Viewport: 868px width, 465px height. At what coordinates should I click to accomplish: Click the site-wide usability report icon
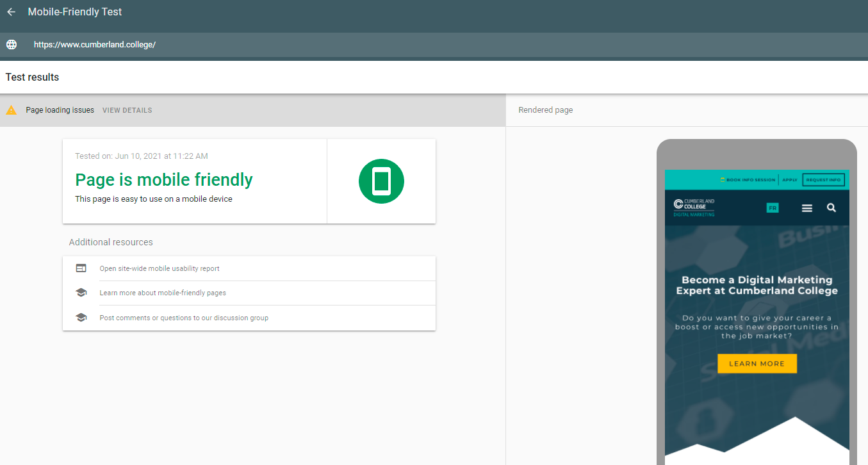click(x=81, y=268)
